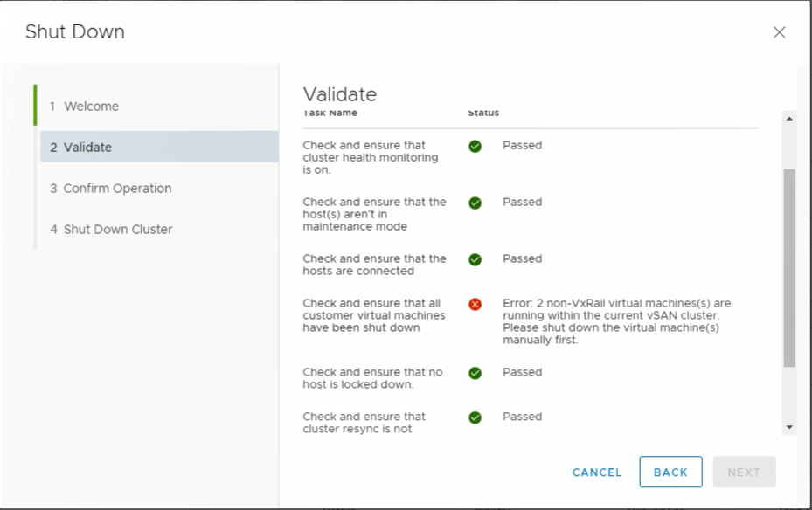Image resolution: width=812 pixels, height=510 pixels.
Task: Click the Status column header
Action: click(x=482, y=113)
